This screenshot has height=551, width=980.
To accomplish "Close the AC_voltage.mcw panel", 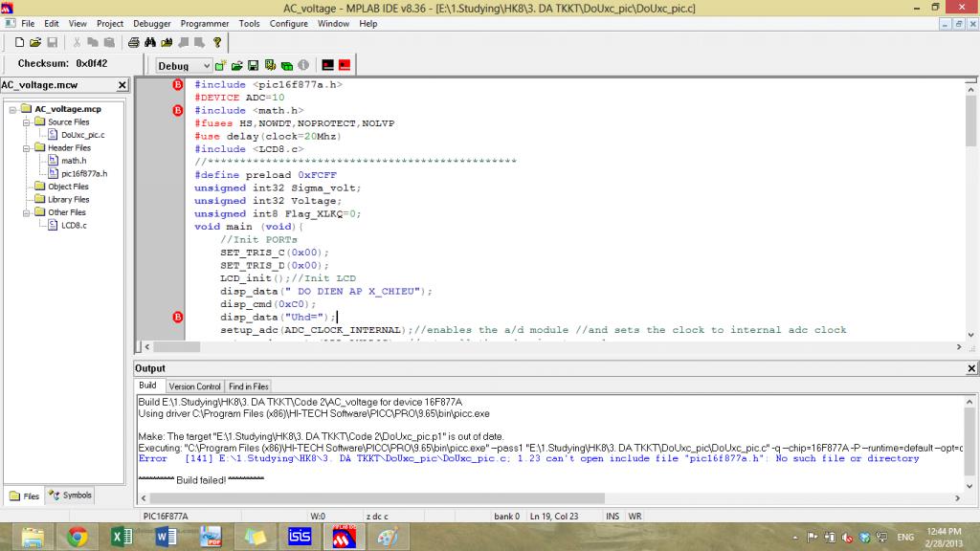I will pyautogui.click(x=122, y=85).
